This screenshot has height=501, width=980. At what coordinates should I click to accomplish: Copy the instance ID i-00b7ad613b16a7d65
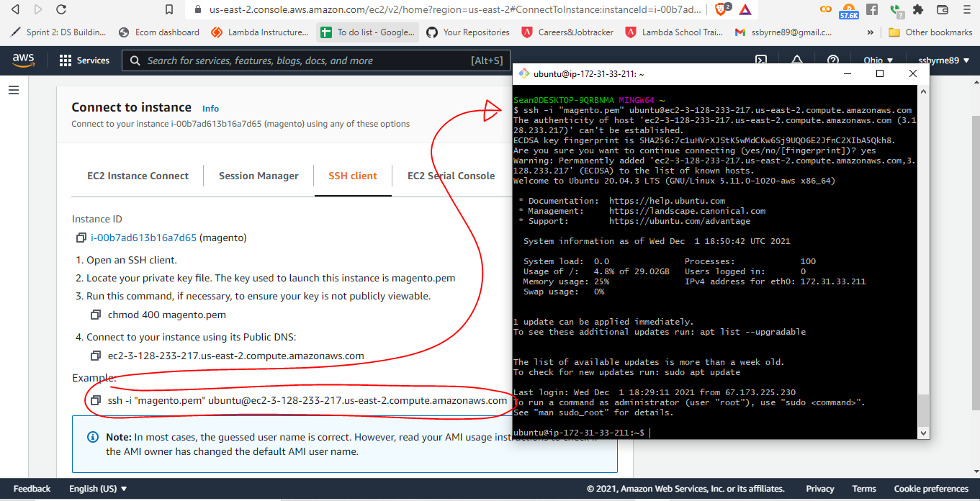pyautogui.click(x=81, y=238)
